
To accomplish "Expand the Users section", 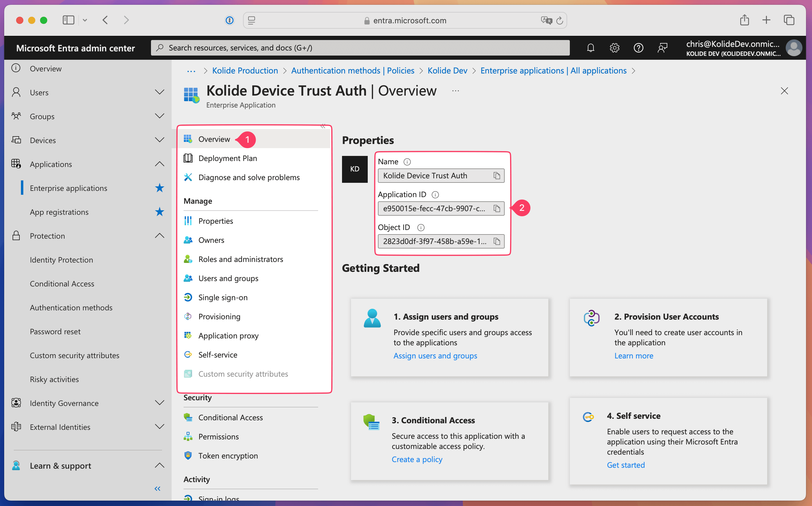I will tap(159, 92).
